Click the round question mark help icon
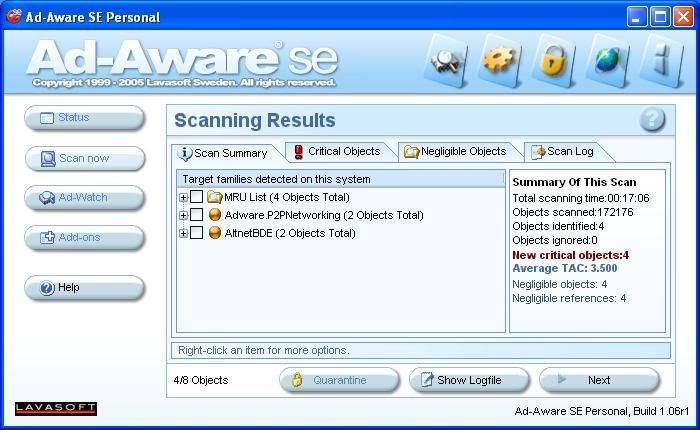Viewport: 700px width, 430px height. pyautogui.click(x=652, y=119)
